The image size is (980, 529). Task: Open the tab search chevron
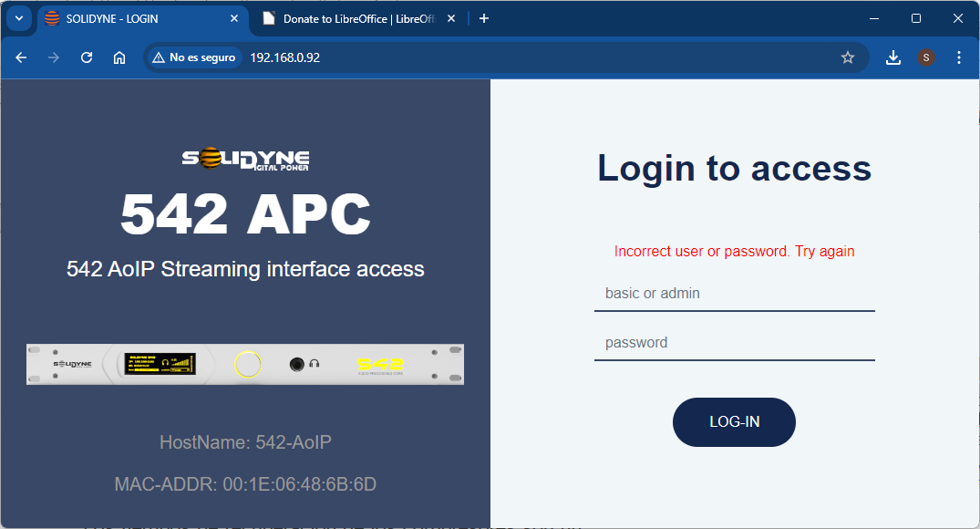pos(18,18)
